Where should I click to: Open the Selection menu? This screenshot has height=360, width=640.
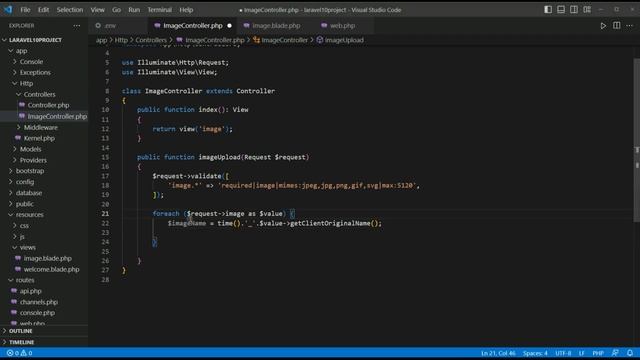click(70, 10)
